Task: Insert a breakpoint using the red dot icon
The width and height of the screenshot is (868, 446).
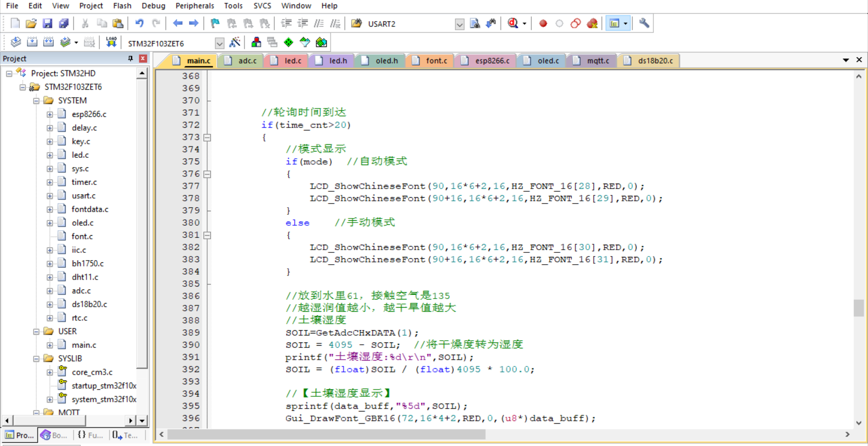Action: 543,24
